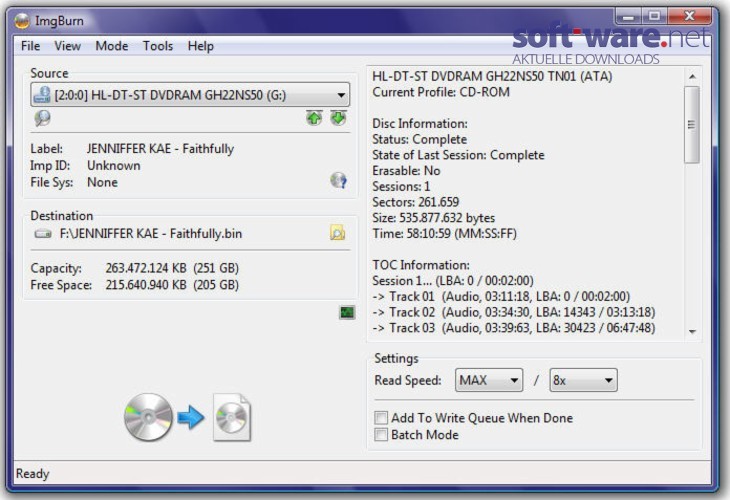Start reading with the disc-to-image button
This screenshot has width=730, height=500.
188,417
